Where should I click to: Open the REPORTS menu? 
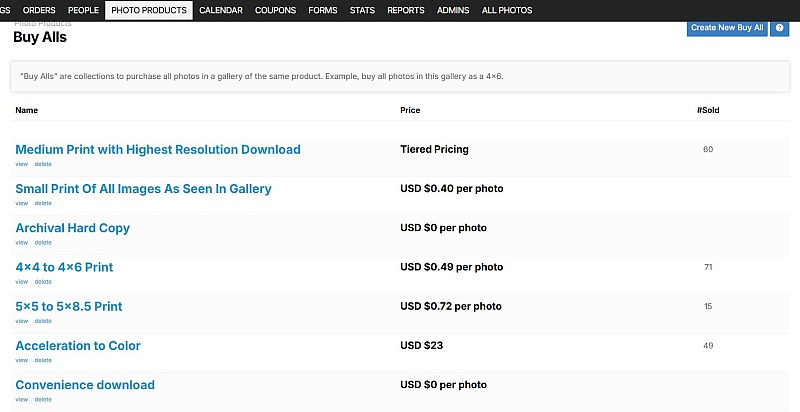(x=406, y=10)
